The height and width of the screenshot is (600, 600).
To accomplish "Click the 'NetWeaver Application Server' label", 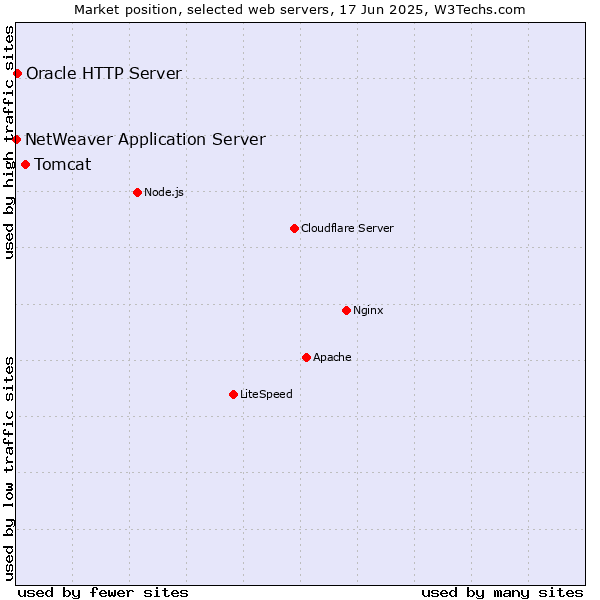I will click(145, 139).
